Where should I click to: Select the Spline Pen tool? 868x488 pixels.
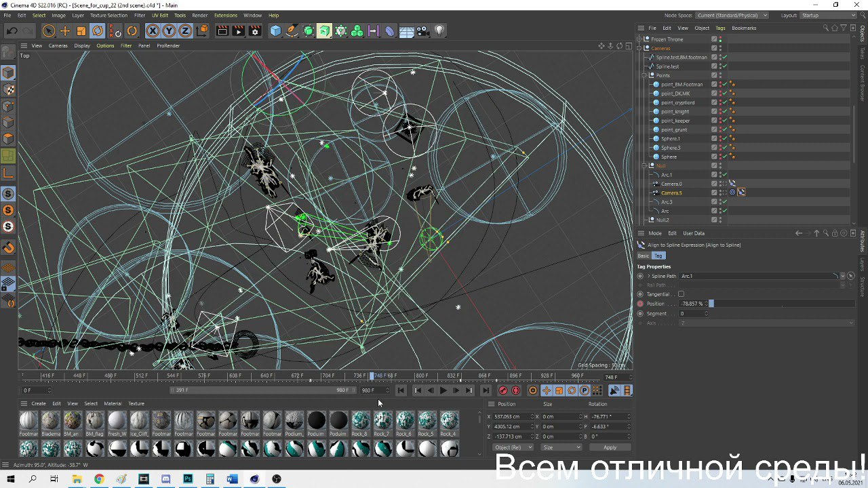click(x=292, y=30)
